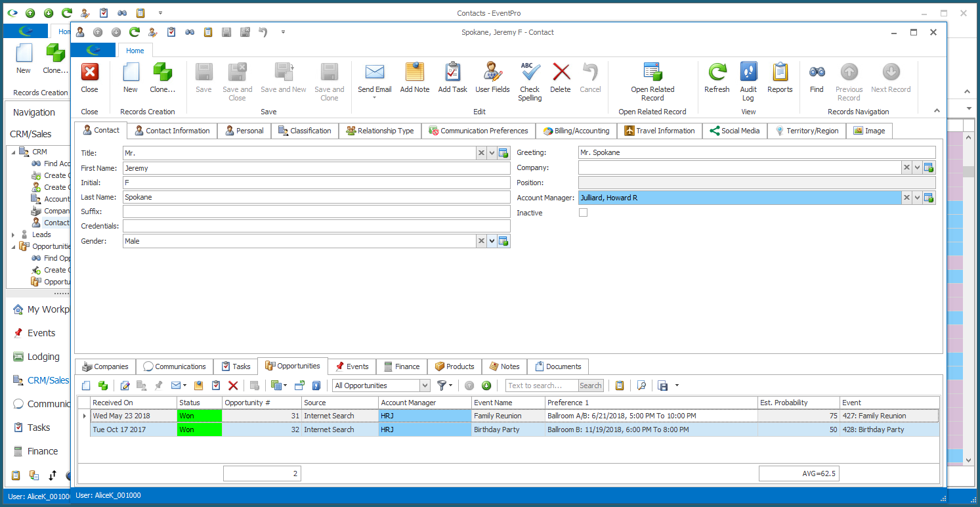Viewport: 980px width, 507px height.
Task: Open the Gender dropdown arrow
Action: pos(492,242)
